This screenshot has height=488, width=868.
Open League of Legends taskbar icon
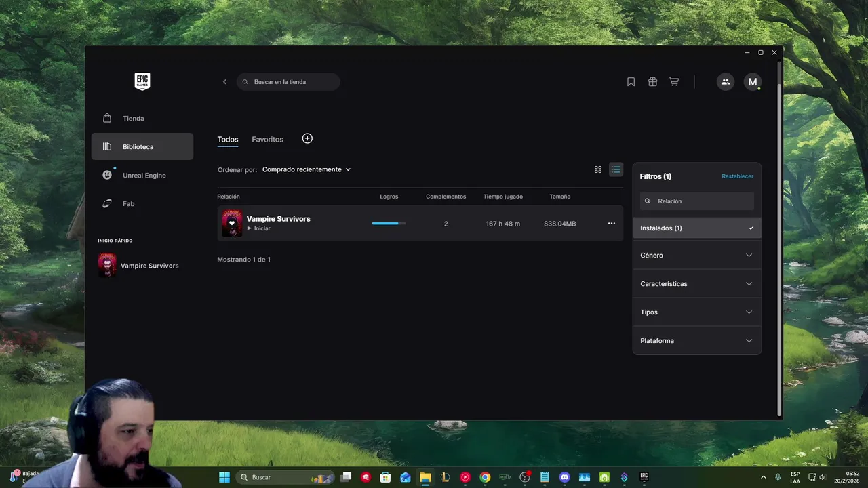tap(446, 477)
